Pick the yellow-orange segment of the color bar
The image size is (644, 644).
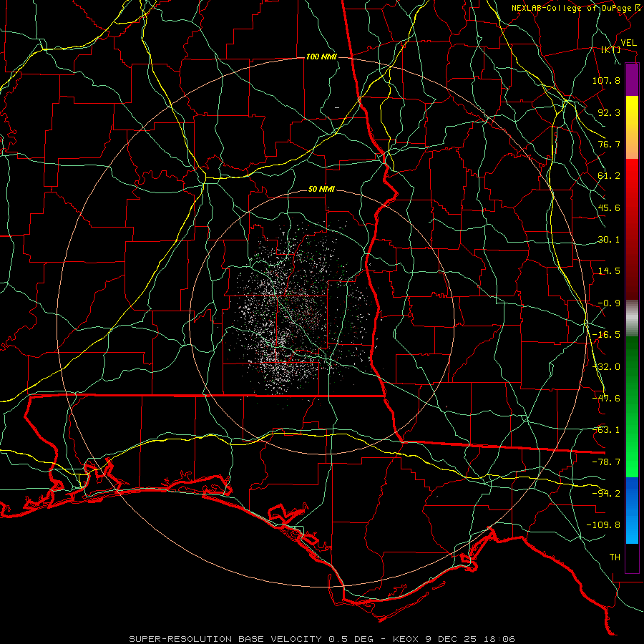click(x=632, y=127)
